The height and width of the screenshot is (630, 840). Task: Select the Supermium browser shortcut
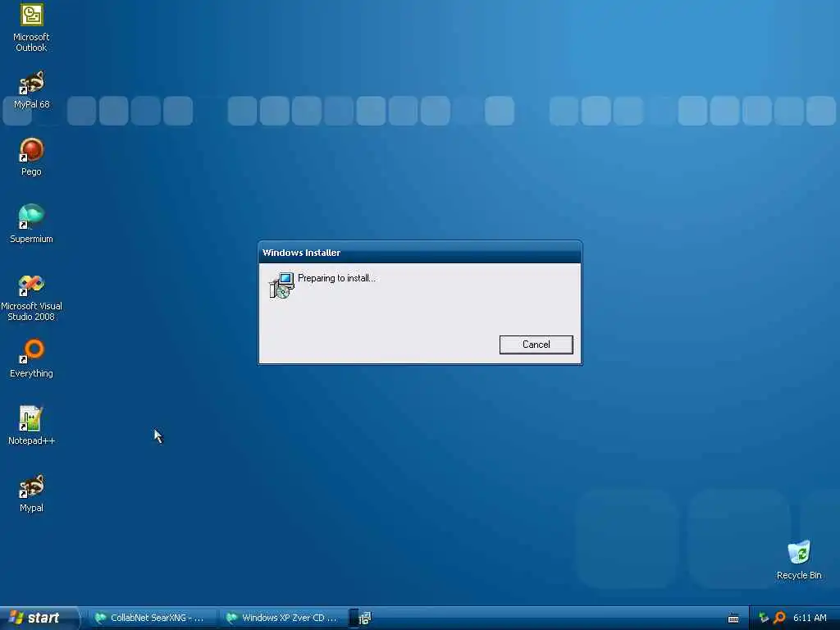tap(31, 224)
